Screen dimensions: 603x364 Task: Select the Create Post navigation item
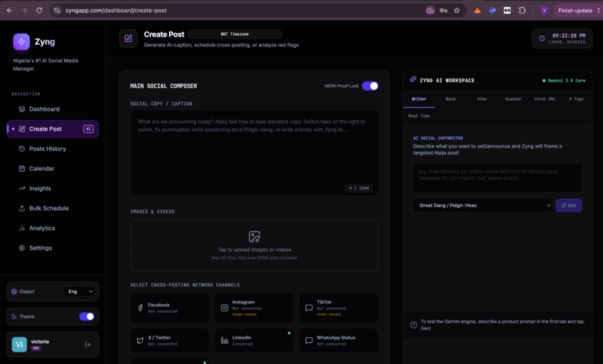coord(52,129)
